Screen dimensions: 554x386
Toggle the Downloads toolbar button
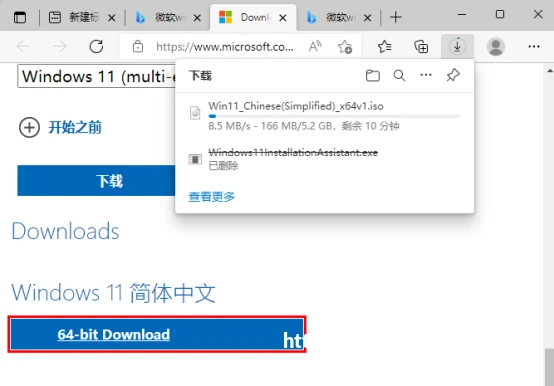point(457,46)
